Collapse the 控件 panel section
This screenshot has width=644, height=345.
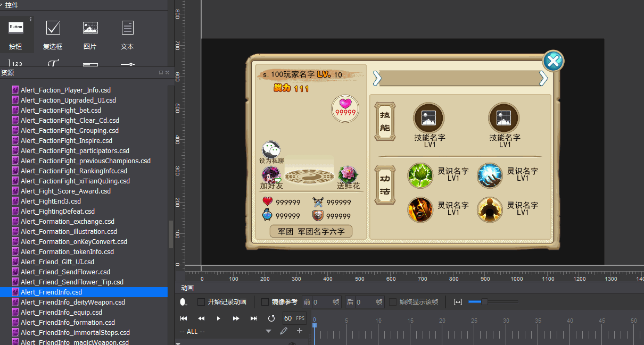point(2,5)
